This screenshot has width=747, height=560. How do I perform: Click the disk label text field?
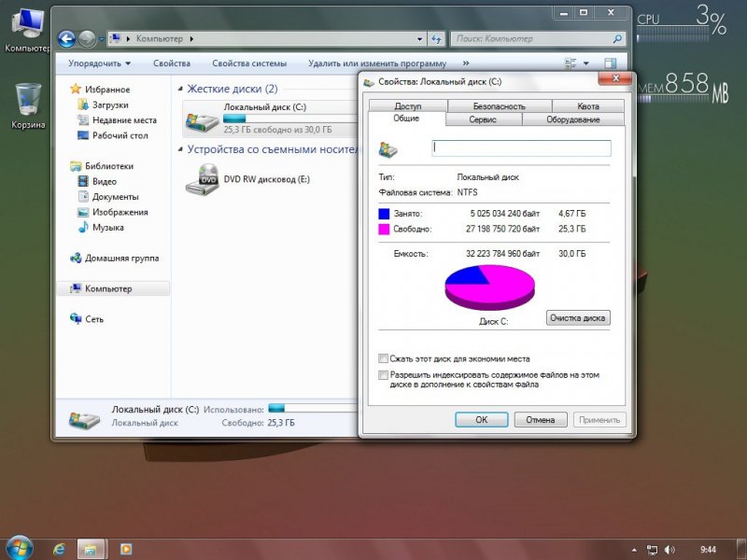tap(521, 148)
